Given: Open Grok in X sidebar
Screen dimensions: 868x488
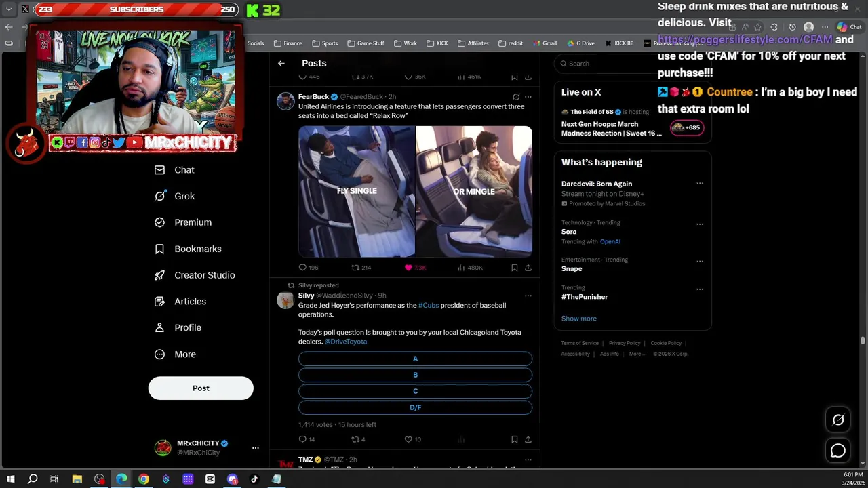Looking at the screenshot, I should [x=174, y=196].
